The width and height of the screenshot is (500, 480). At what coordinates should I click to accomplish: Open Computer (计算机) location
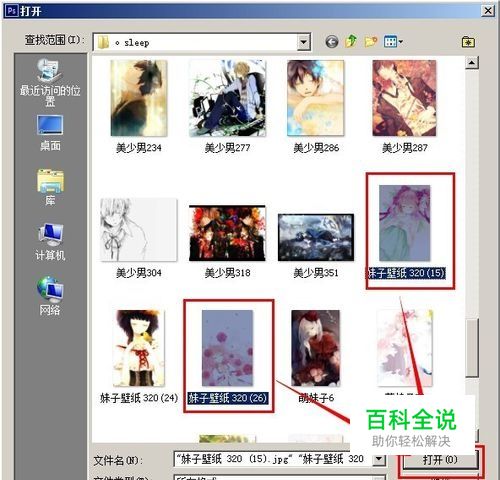(50, 242)
